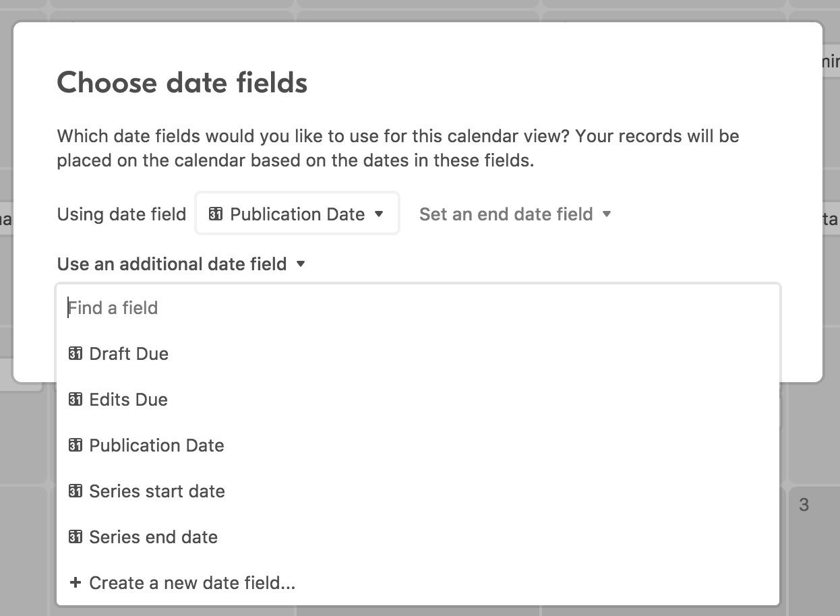Screen dimensions: 840x616
Task: Click the calendar icon beside Publication Date in the list
Action: [76, 445]
